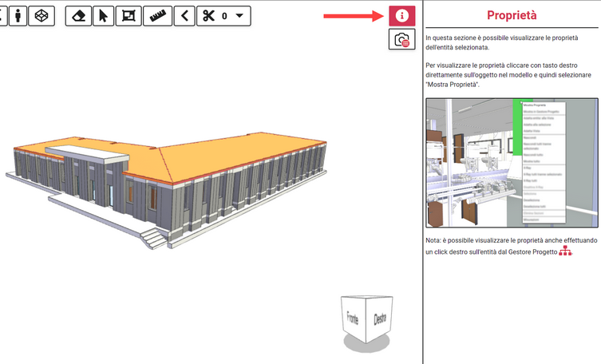The width and height of the screenshot is (601, 364).
Task: Click the context menu tutorial image
Action: click(x=512, y=163)
